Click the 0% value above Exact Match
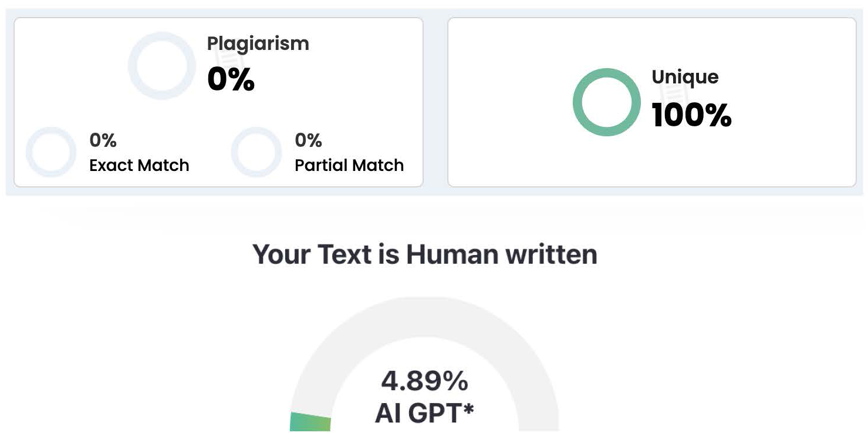 click(103, 140)
